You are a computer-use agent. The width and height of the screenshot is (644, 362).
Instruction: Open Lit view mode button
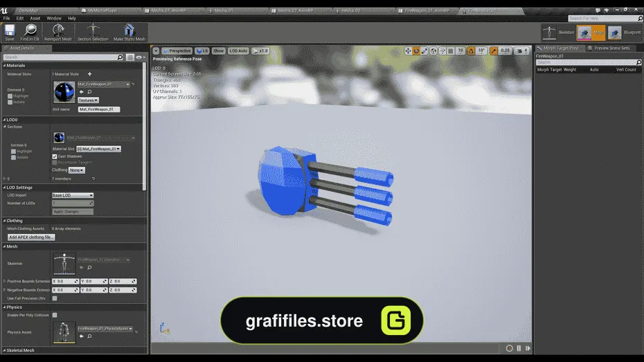[x=202, y=51]
